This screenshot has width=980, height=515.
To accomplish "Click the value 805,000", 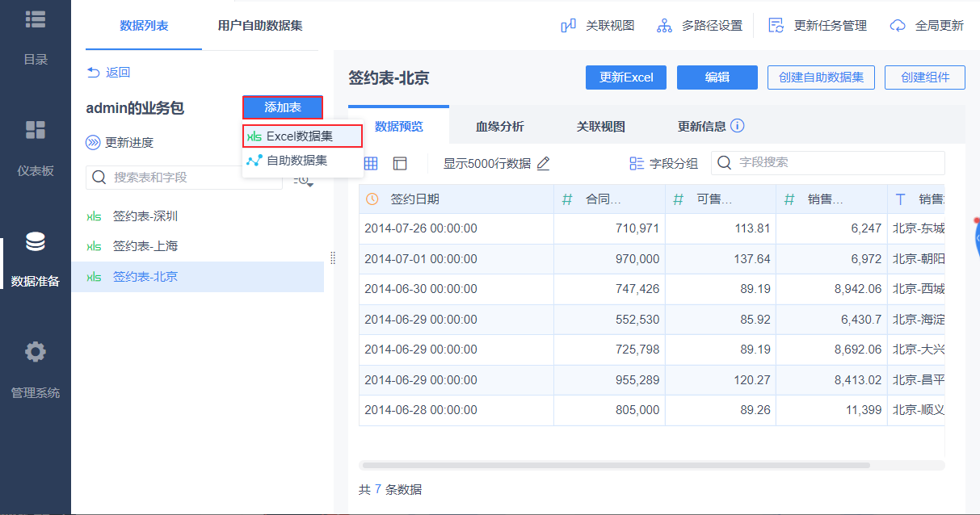I will 637,410.
